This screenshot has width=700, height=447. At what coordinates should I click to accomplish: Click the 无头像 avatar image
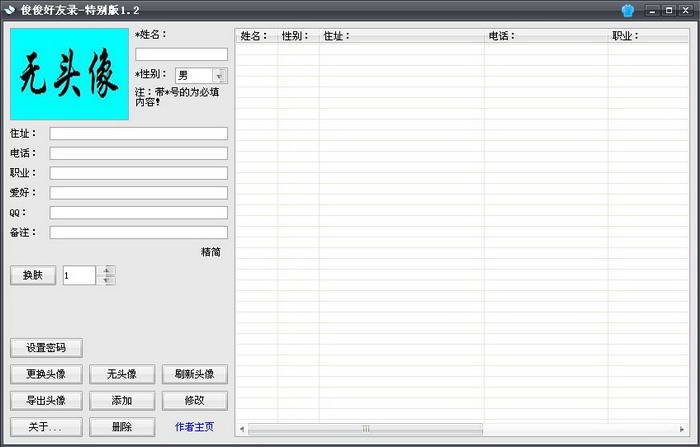69,74
